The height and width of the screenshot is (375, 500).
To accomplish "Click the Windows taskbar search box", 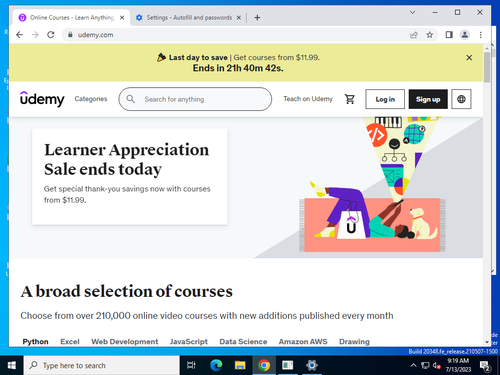I will point(102,365).
